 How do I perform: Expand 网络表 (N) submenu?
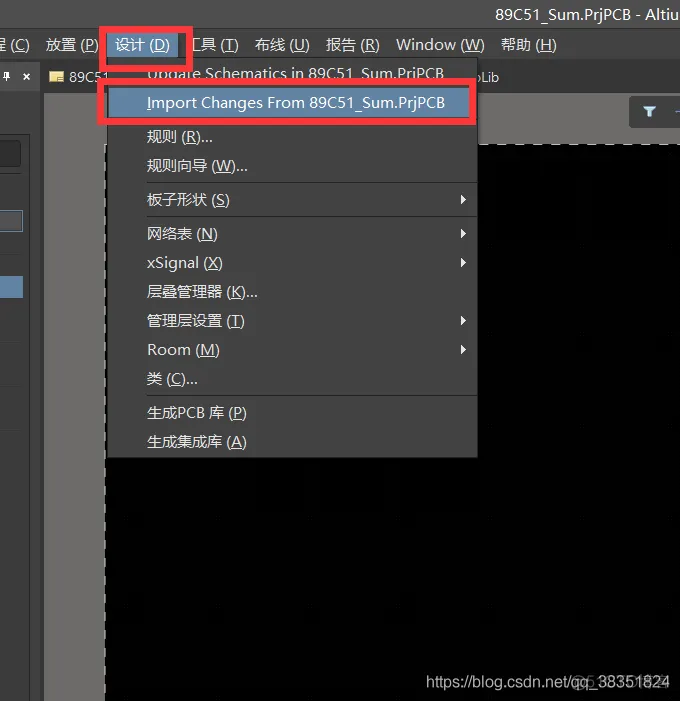point(292,233)
